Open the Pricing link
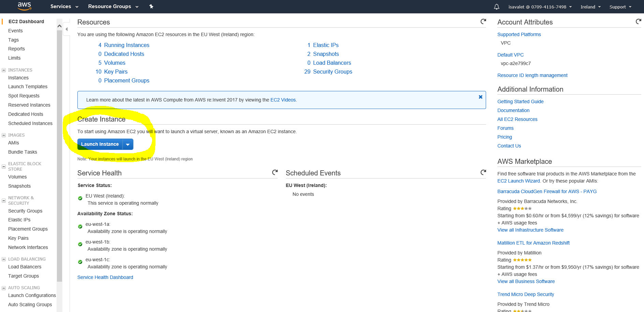 point(504,137)
